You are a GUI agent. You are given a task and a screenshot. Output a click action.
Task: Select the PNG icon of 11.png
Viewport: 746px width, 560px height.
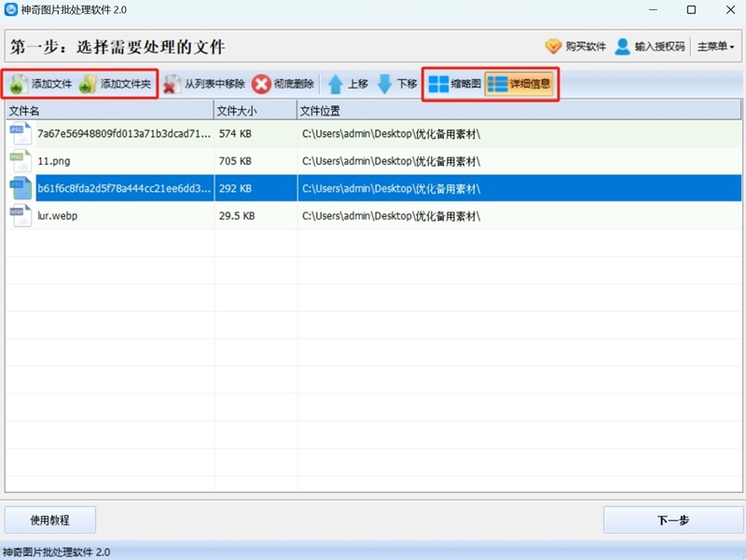point(21,160)
